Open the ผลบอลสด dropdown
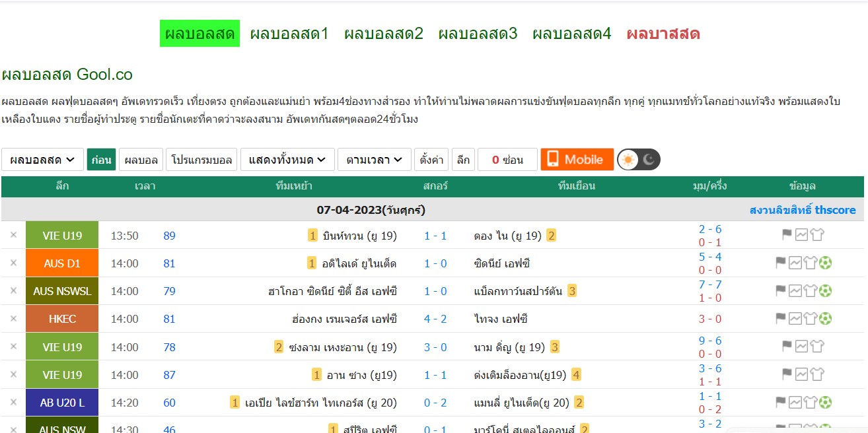 coord(42,159)
